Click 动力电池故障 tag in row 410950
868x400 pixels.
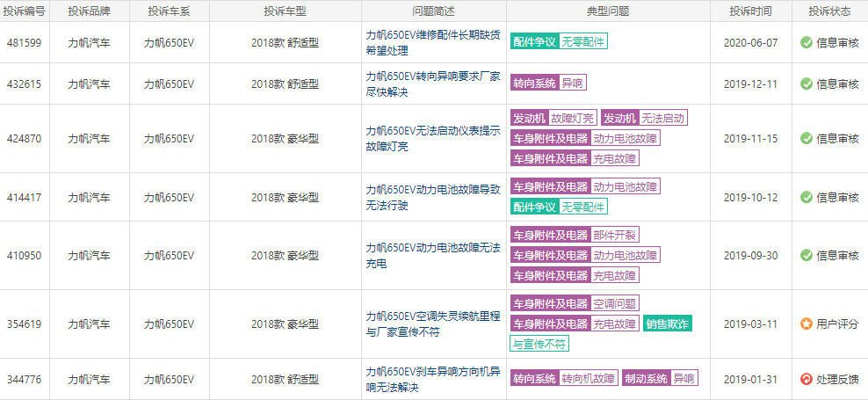(x=626, y=255)
